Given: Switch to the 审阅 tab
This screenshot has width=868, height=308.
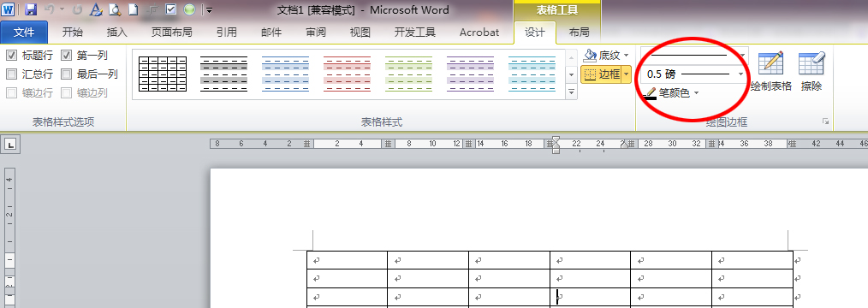Looking at the screenshot, I should tap(316, 33).
